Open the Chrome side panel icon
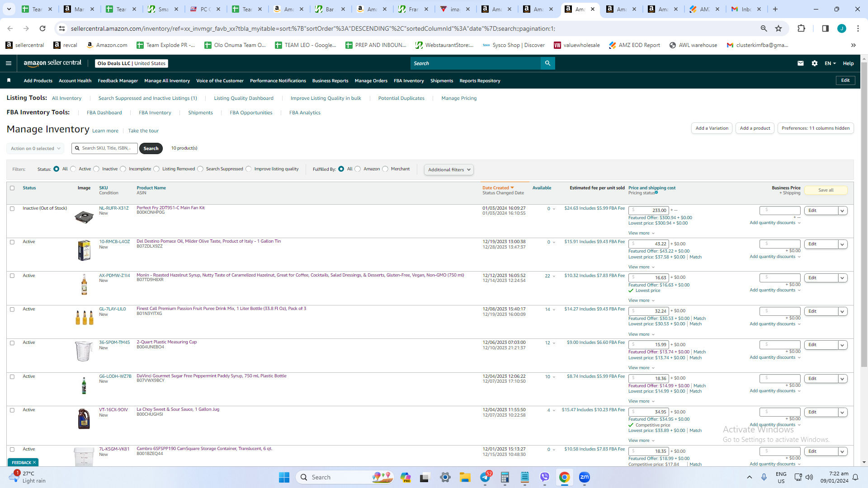Screen dimensions: 868x488 click(825, 28)
